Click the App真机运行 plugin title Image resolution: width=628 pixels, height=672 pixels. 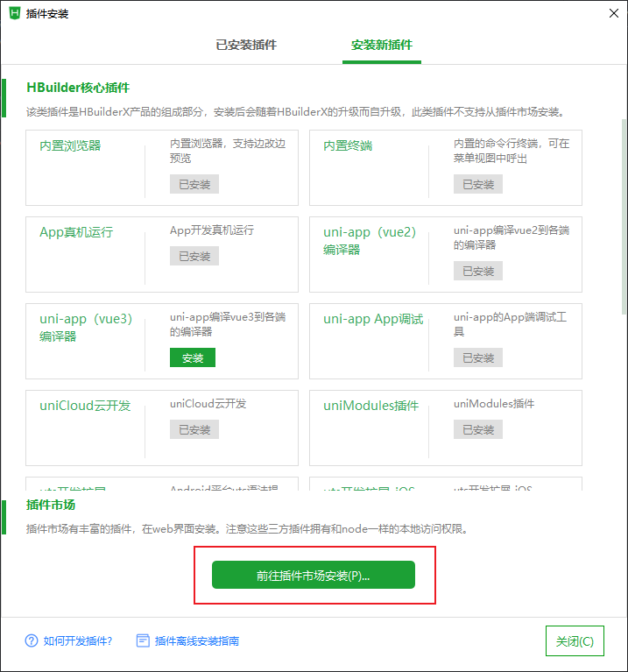coord(76,232)
